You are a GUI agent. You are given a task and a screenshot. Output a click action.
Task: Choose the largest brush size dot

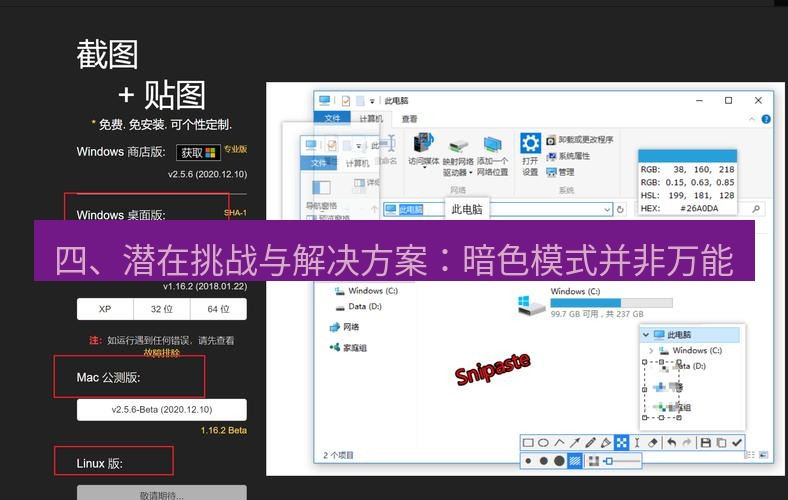[559, 461]
